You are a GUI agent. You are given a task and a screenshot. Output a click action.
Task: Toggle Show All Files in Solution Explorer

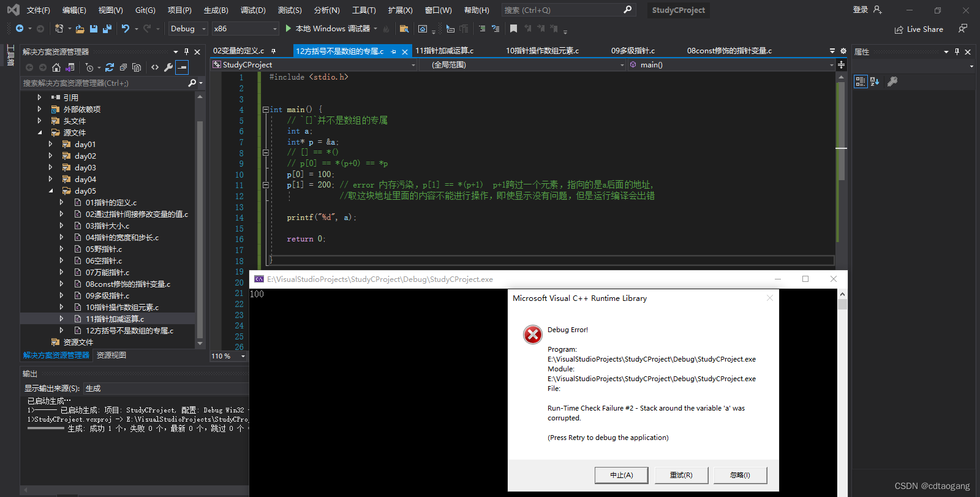(x=137, y=67)
